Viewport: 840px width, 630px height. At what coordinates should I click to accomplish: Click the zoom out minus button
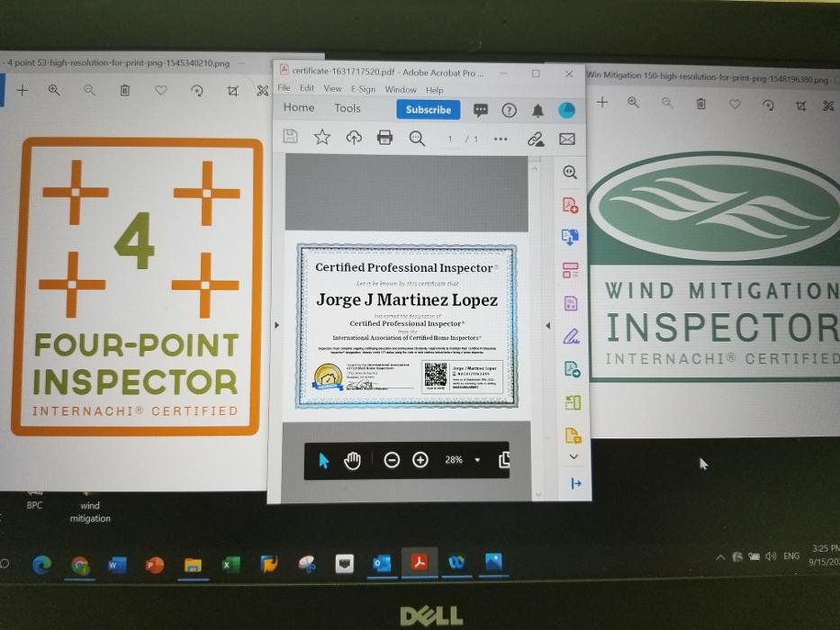pyautogui.click(x=392, y=460)
